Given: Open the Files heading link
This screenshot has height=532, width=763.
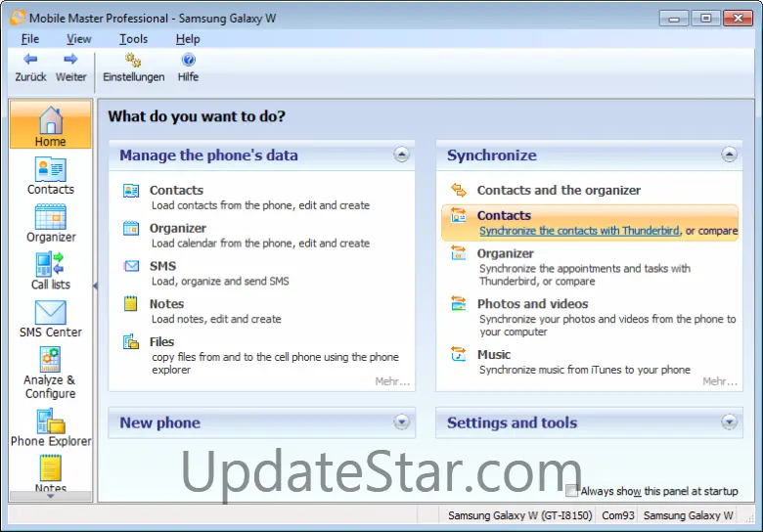Looking at the screenshot, I should click(161, 342).
